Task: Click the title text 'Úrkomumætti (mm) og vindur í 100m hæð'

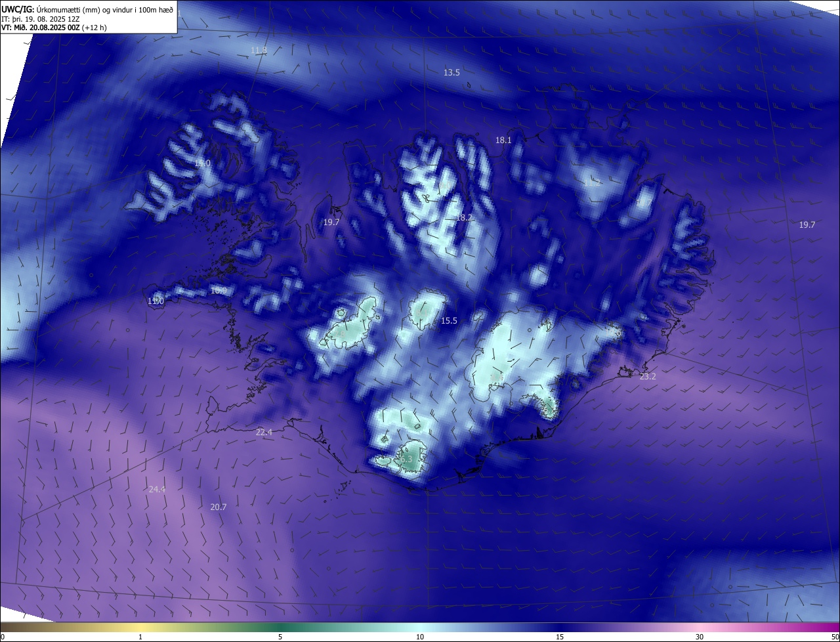Action: coord(104,9)
